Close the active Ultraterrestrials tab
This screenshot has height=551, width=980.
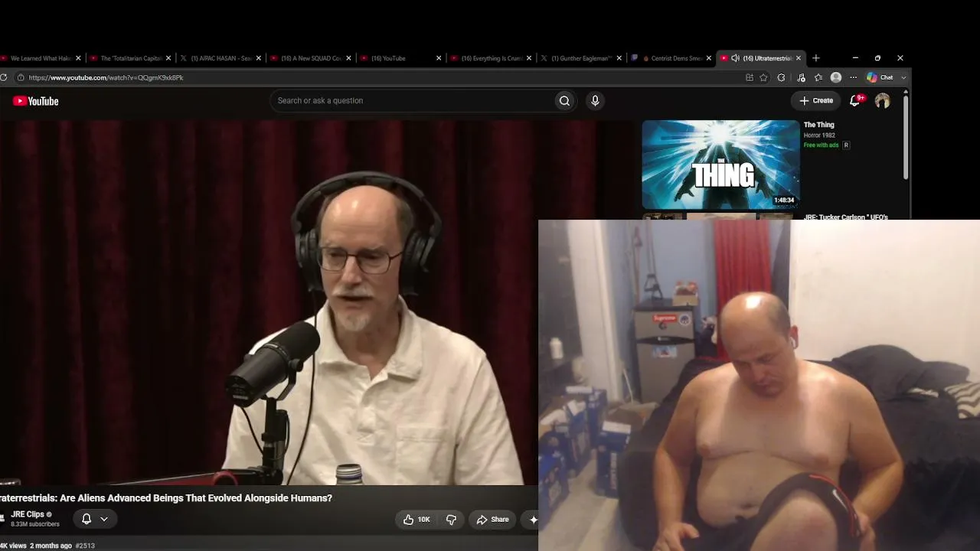pos(799,58)
